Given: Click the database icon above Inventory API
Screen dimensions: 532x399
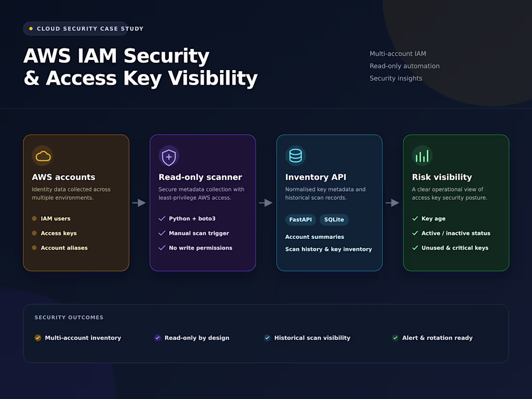Looking at the screenshot, I should [x=296, y=156].
